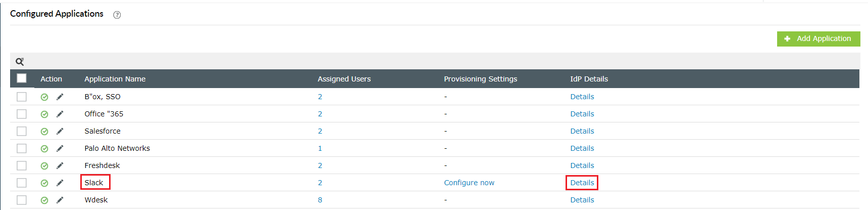The width and height of the screenshot is (868, 210).
Task: Select the Wdesk row checkbox
Action: 22,200
